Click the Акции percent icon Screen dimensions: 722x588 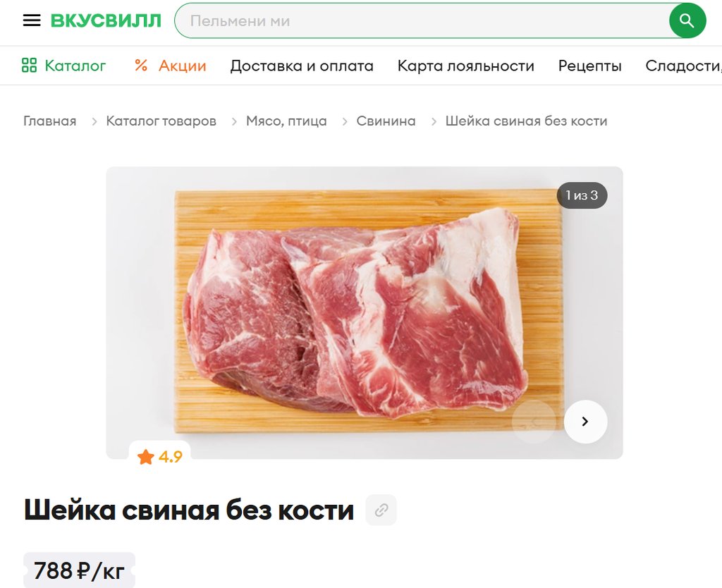tap(141, 66)
